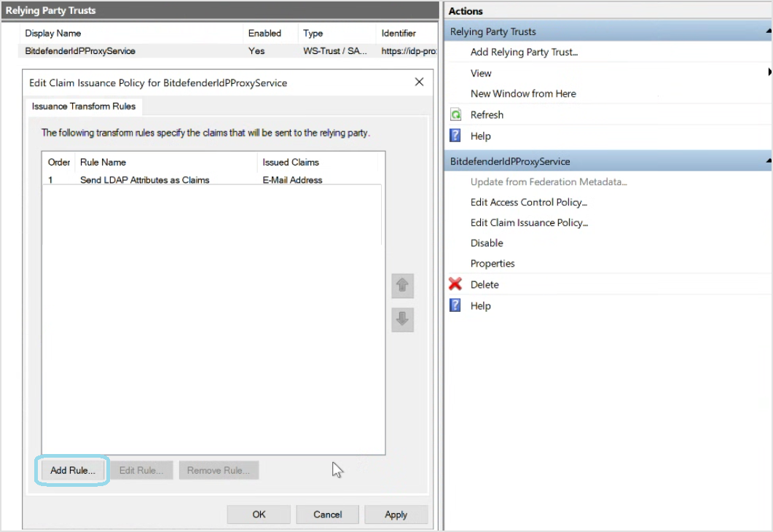Screen dimensions: 773x532
Task: Collapse the Relying Party Trusts actions section
Action: tap(768, 31)
